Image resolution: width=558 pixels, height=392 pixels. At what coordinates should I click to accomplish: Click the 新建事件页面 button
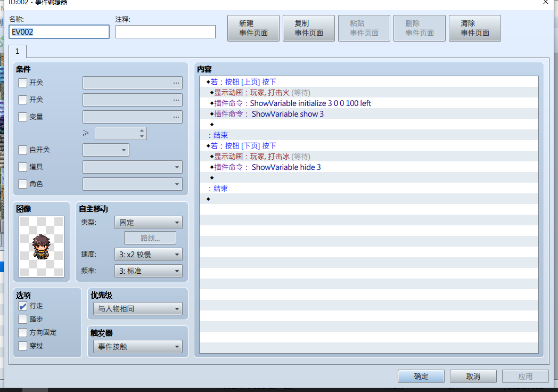click(253, 28)
